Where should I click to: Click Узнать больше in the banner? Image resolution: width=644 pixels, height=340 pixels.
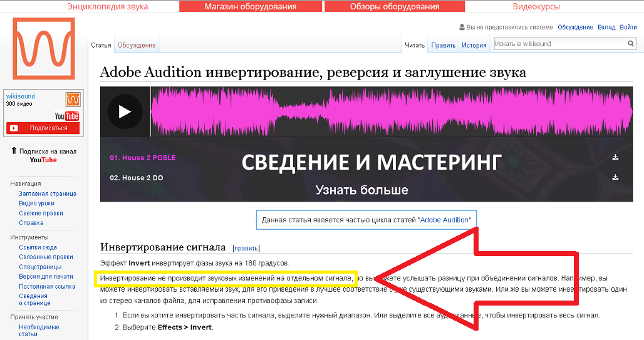(x=362, y=190)
